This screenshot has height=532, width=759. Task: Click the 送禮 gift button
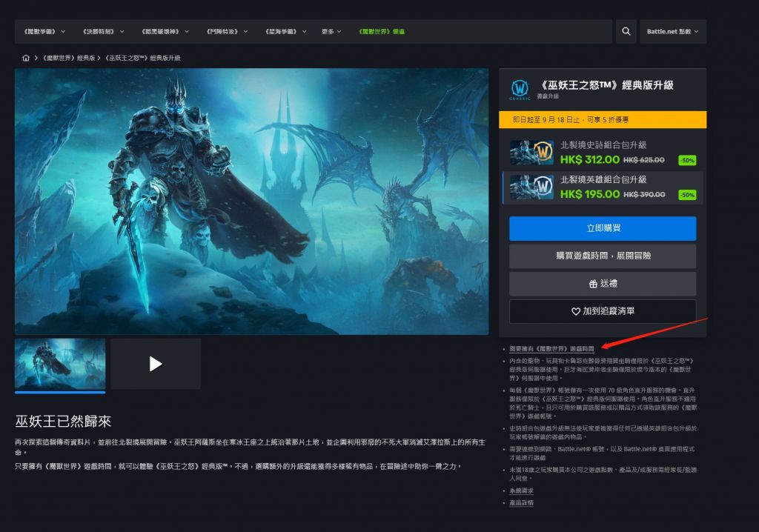pyautogui.click(x=603, y=284)
